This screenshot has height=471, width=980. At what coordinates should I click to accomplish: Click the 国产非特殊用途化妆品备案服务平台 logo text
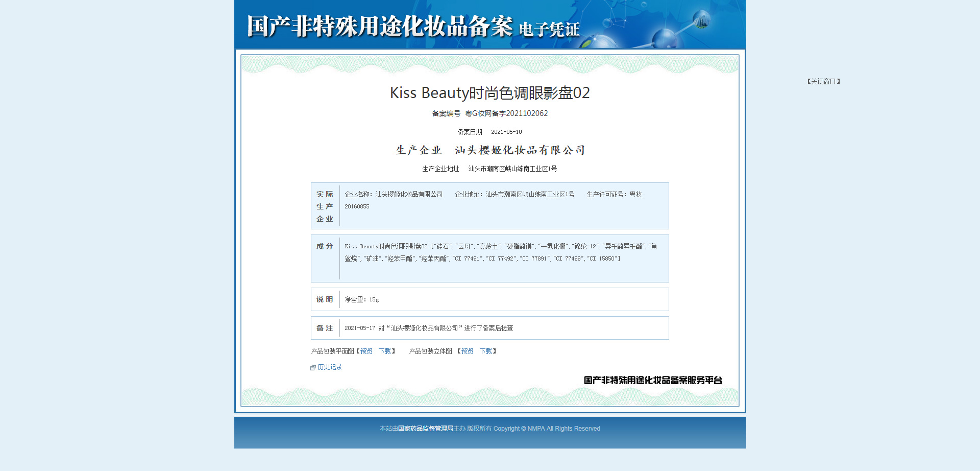(x=652, y=380)
